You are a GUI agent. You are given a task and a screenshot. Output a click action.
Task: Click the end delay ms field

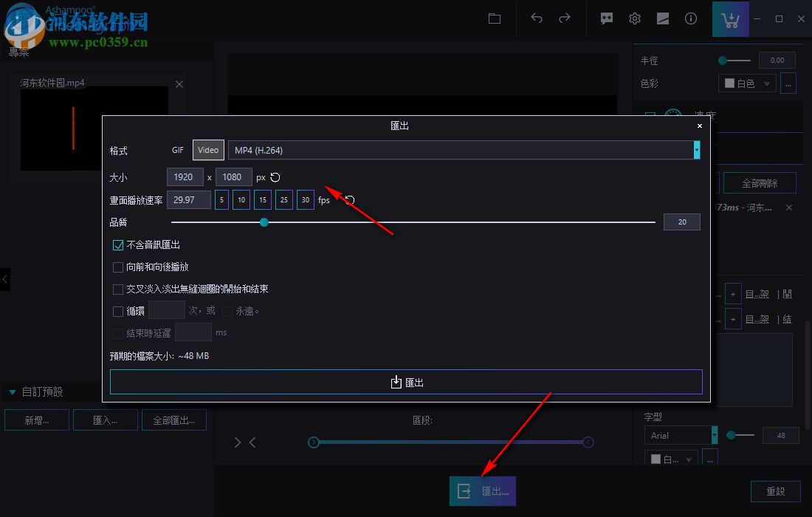[193, 332]
